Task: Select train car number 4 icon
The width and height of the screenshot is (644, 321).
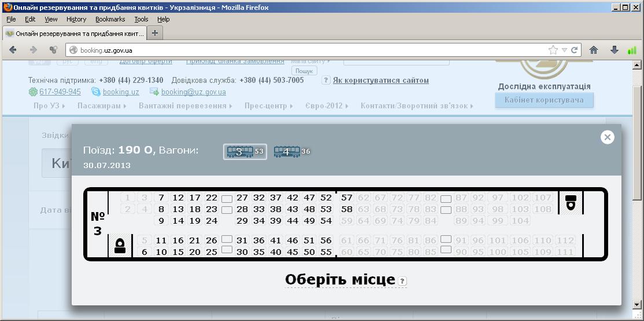Action: coord(286,152)
